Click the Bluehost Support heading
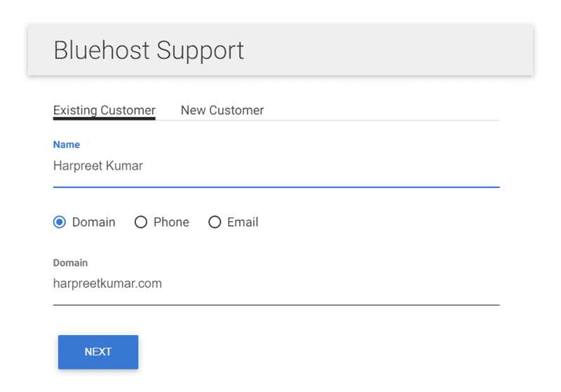561x392 pixels. 149,50
